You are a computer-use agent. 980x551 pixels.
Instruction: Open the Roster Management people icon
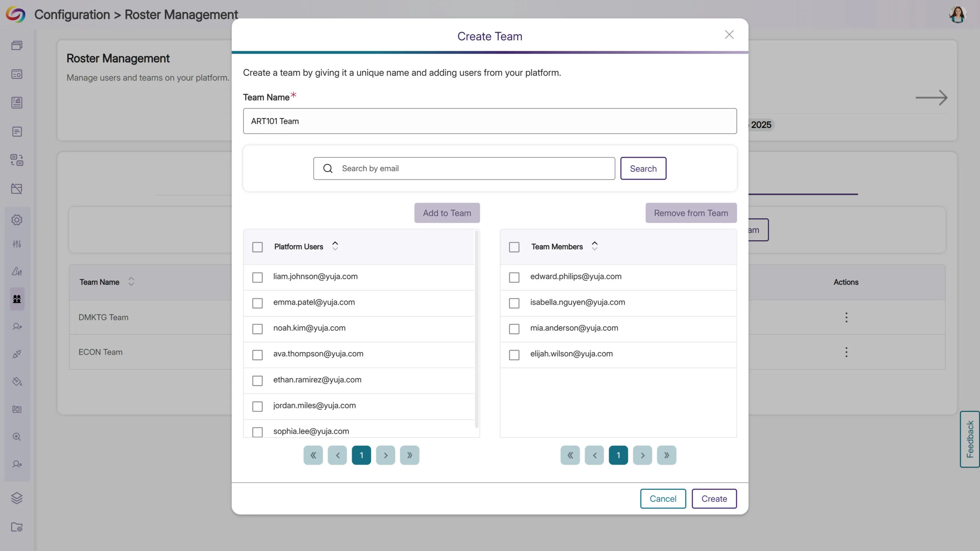(x=17, y=299)
